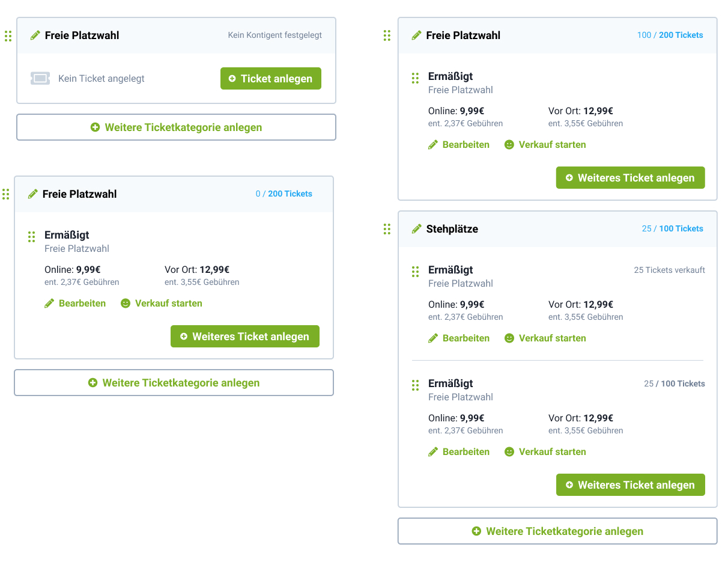Click the pencil icon beside Stehplätze title
728x565 pixels.
pos(416,229)
